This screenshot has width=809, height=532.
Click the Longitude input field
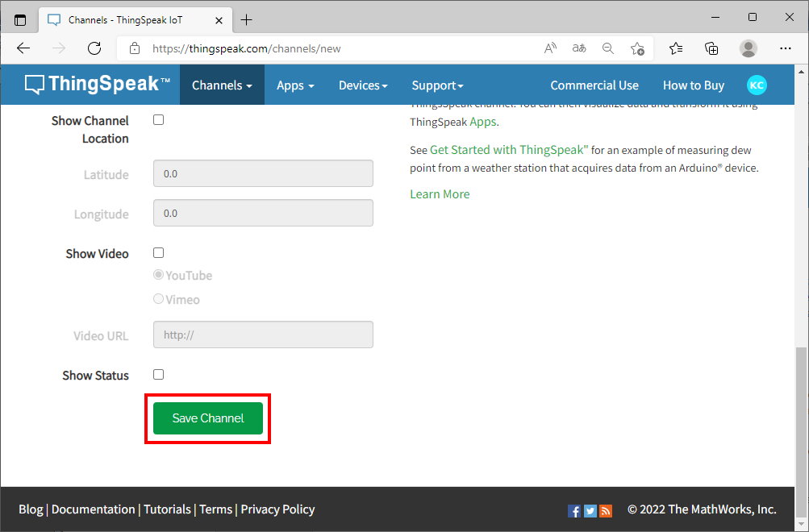click(x=263, y=213)
